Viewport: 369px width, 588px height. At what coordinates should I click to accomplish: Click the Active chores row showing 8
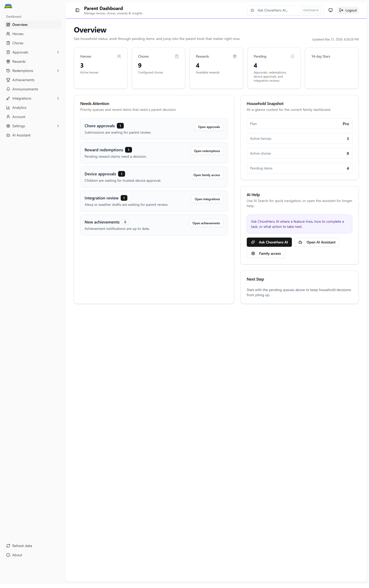[x=300, y=153]
